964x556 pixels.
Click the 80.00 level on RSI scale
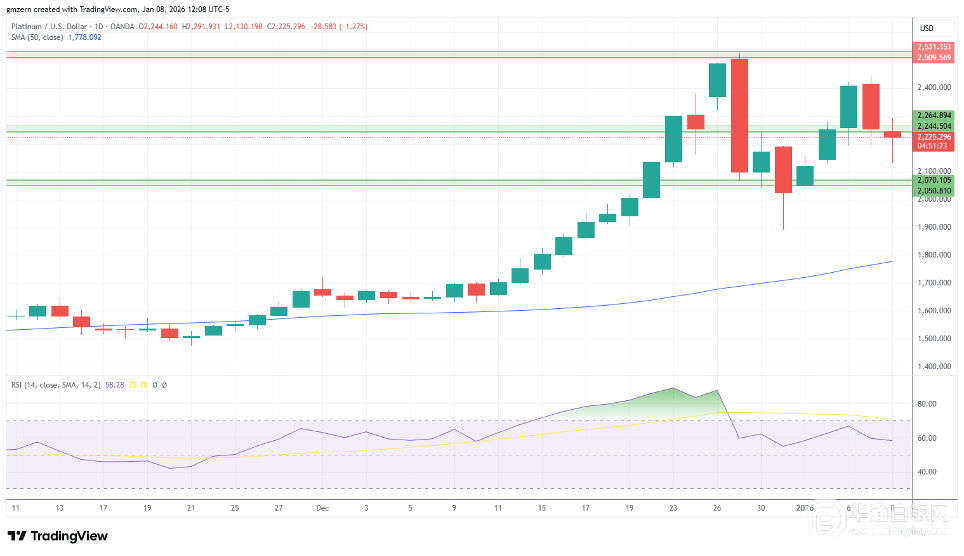pos(926,404)
